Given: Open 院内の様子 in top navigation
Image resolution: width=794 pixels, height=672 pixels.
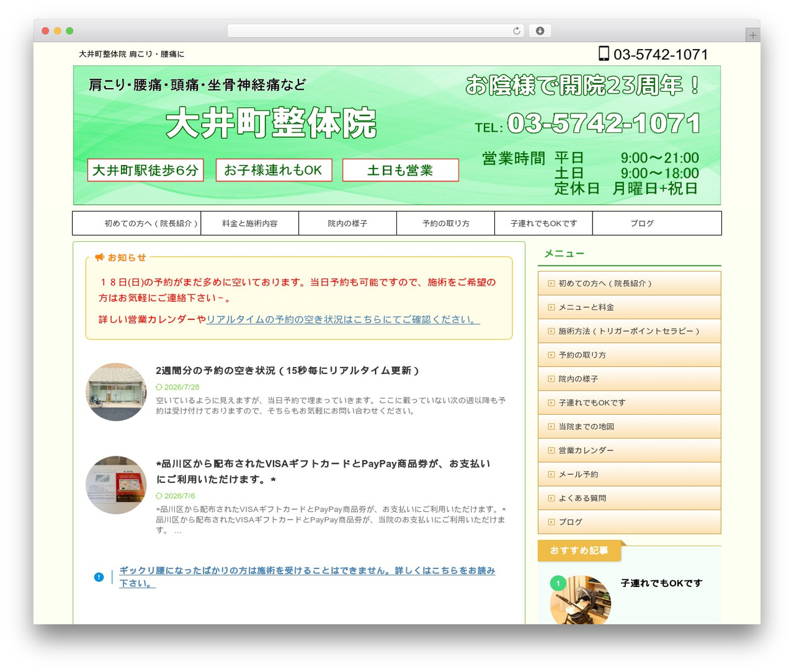Looking at the screenshot, I should click(x=347, y=223).
